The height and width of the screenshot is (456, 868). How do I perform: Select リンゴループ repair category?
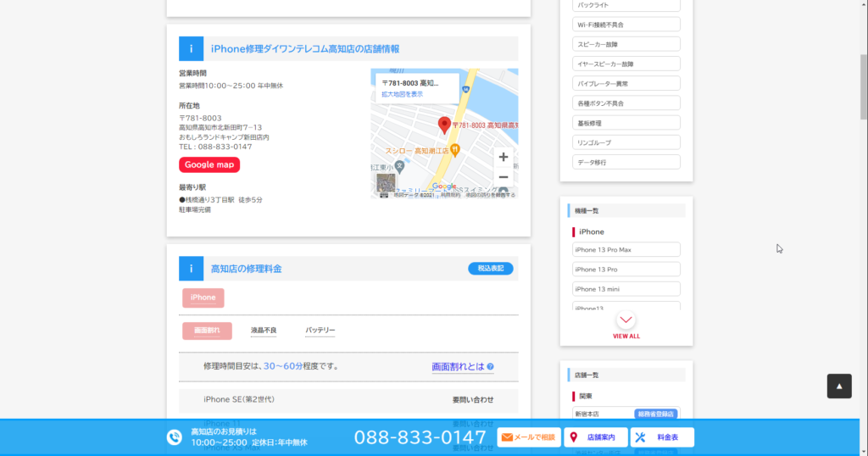click(x=626, y=142)
